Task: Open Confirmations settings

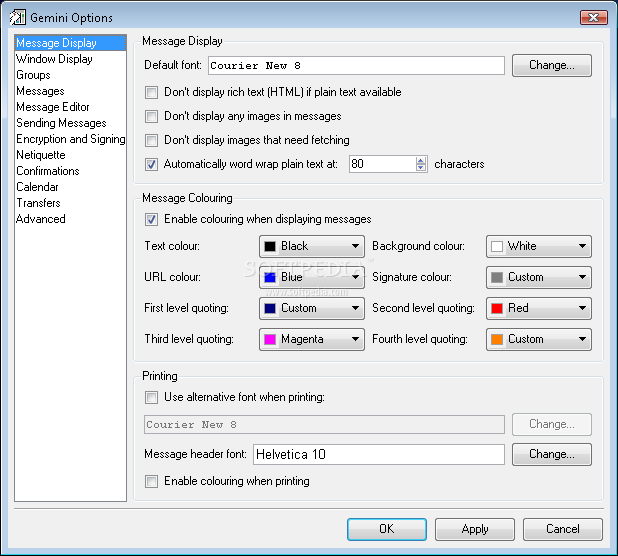Action: click(x=70, y=171)
